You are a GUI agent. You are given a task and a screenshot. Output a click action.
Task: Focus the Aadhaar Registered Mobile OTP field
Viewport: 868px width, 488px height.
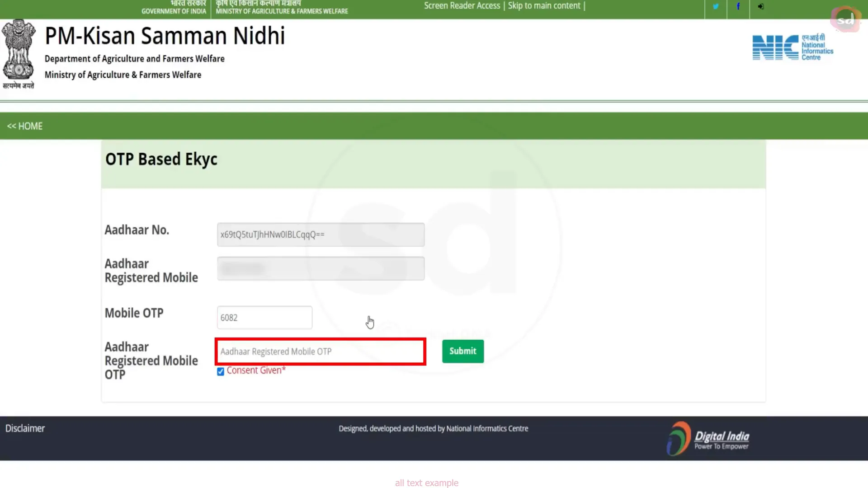[321, 352]
